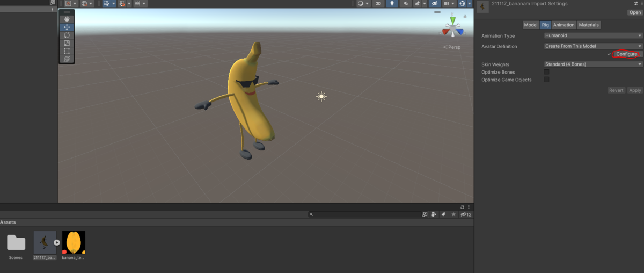Select the 211117_ba... model asset

tap(45, 246)
